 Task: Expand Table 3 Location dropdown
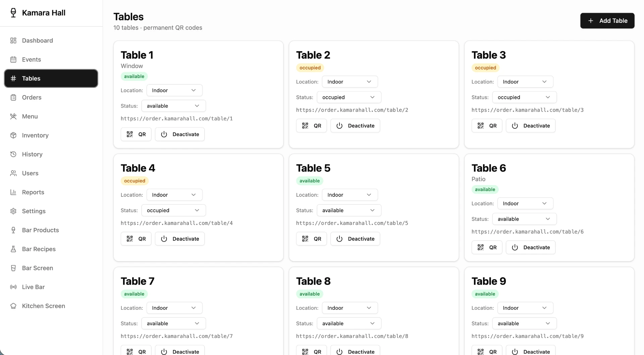pos(525,82)
